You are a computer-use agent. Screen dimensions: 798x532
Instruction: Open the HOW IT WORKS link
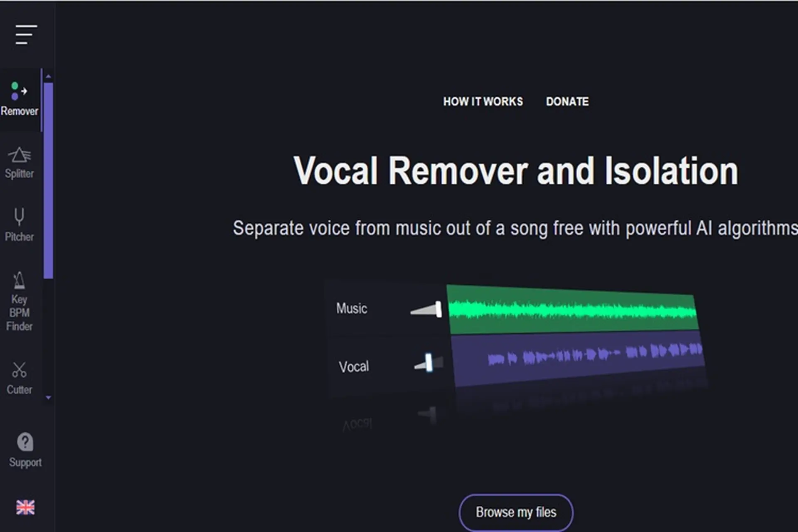[x=483, y=102]
